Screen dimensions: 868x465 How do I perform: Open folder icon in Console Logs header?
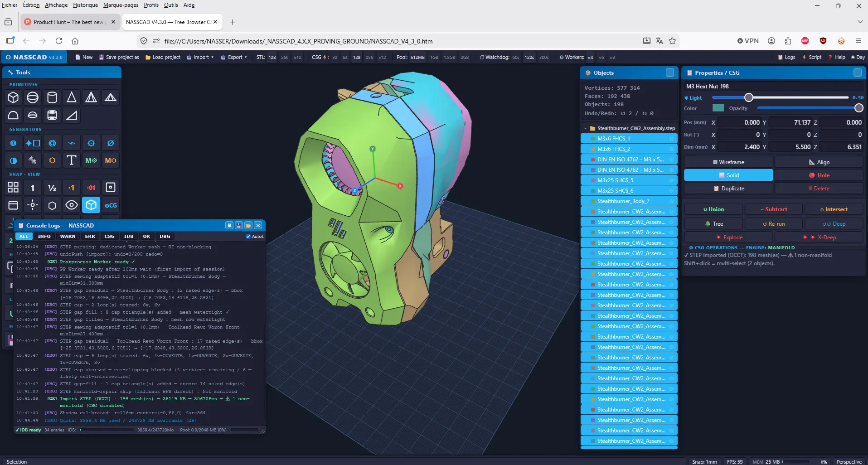click(248, 225)
